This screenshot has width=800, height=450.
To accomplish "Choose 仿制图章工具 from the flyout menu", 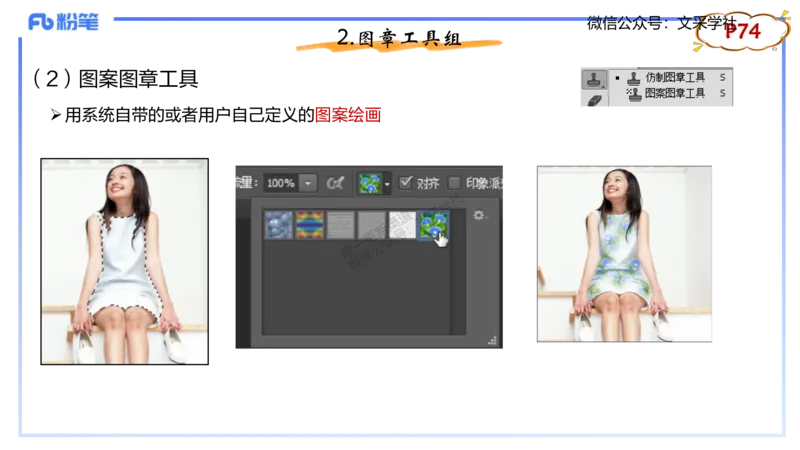I will point(674,77).
